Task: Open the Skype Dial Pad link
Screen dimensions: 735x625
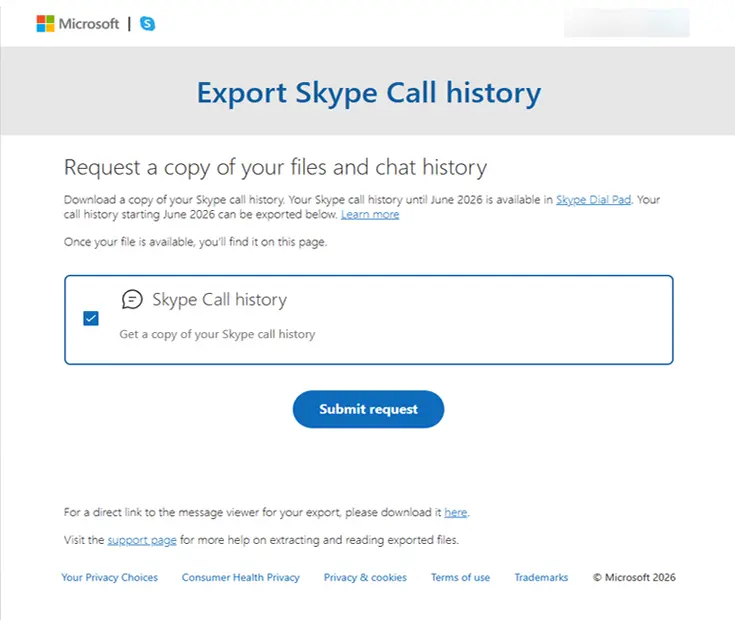Action: 593,200
